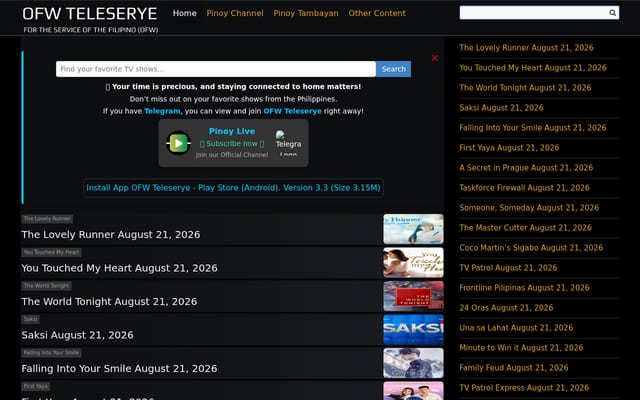
Task: Open sidebar link You Touched My Heart
Action: [x=533, y=68]
